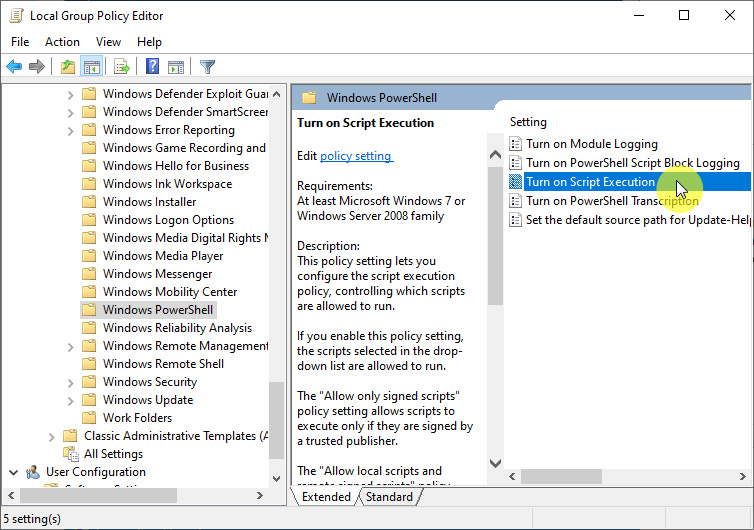Expand the Windows Error Reporting node
754x530 pixels.
pos(70,130)
